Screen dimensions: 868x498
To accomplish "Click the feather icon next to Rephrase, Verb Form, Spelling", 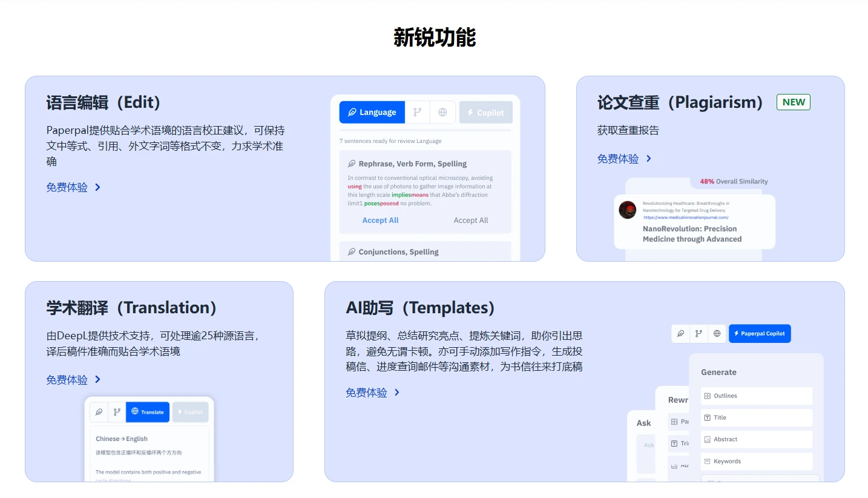I will coord(351,164).
